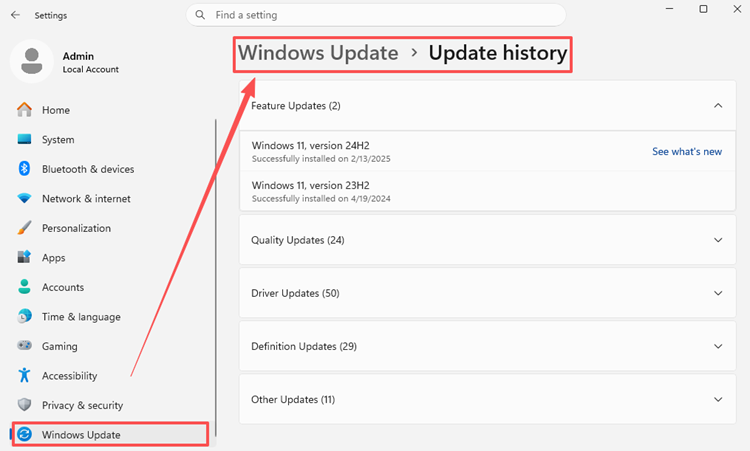The height and width of the screenshot is (451, 750).
Task: Click the Apps icon in sidebar
Action: [24, 257]
